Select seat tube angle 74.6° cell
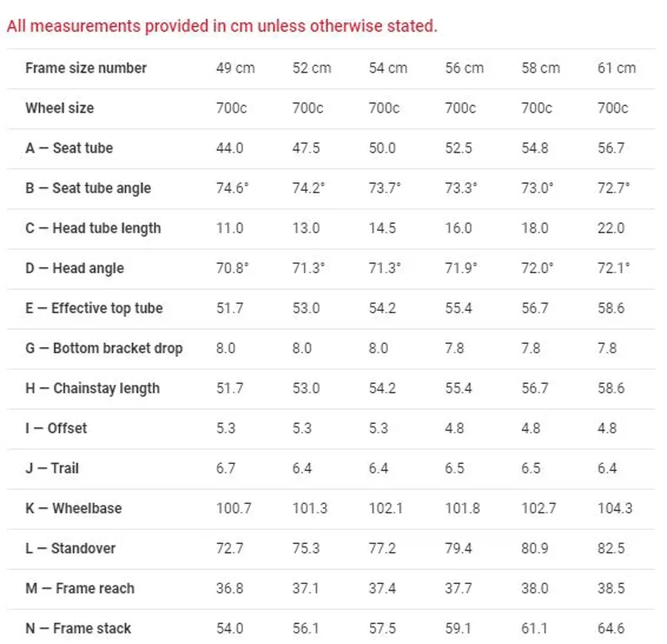The height and width of the screenshot is (644, 667). coord(233,188)
